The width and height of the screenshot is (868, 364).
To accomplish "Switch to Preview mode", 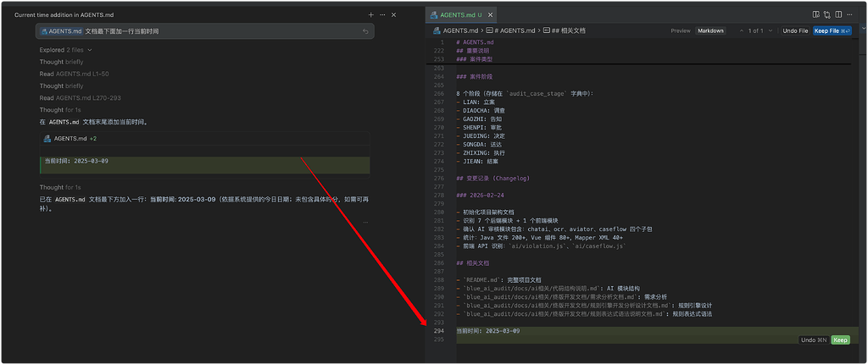I will pos(681,31).
